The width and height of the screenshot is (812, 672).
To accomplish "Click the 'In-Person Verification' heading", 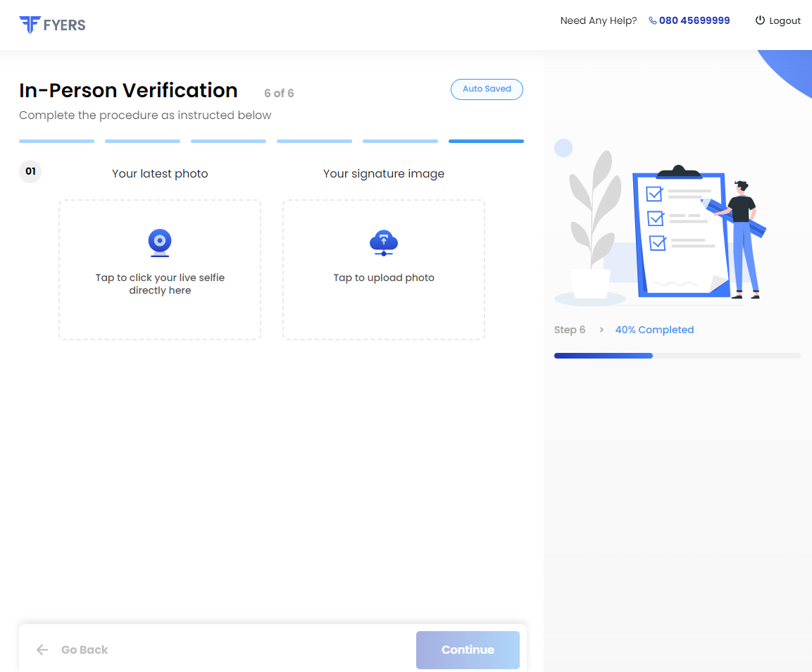I will click(x=128, y=91).
